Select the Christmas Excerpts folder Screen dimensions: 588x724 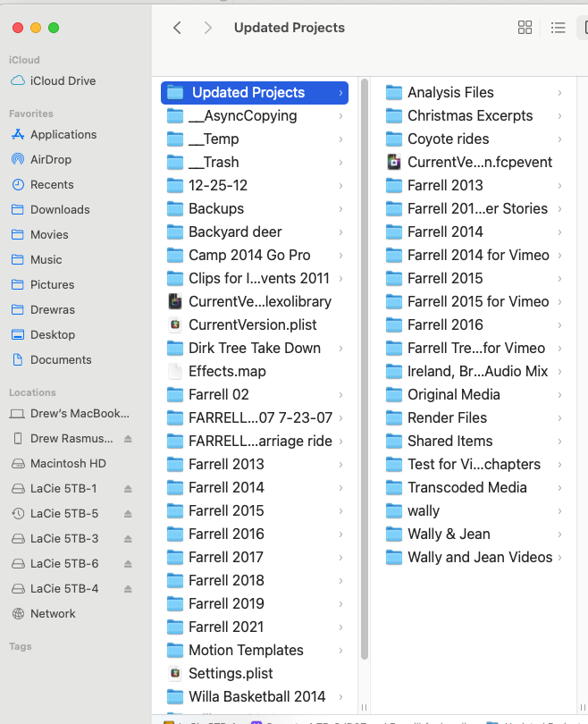click(474, 116)
